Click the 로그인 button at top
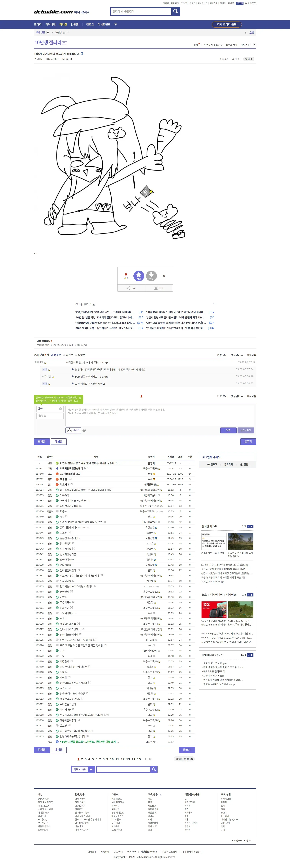This screenshot has height=868, width=290. [x=240, y=3]
